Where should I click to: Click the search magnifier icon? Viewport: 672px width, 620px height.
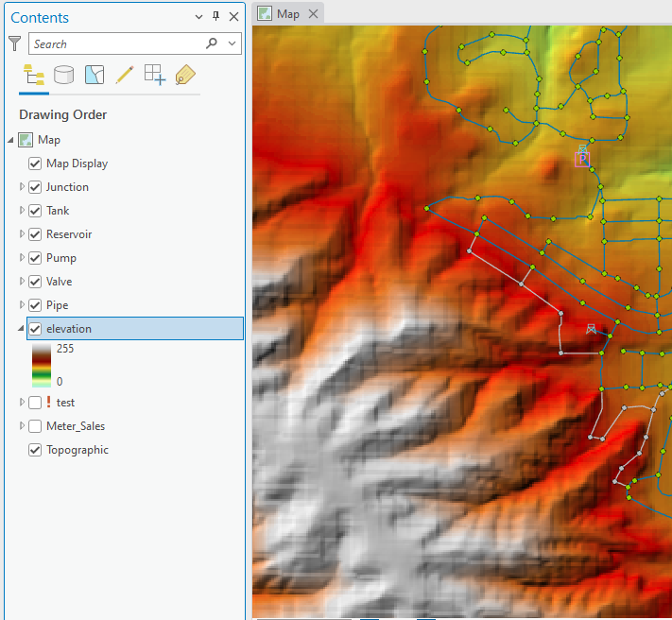click(x=212, y=43)
